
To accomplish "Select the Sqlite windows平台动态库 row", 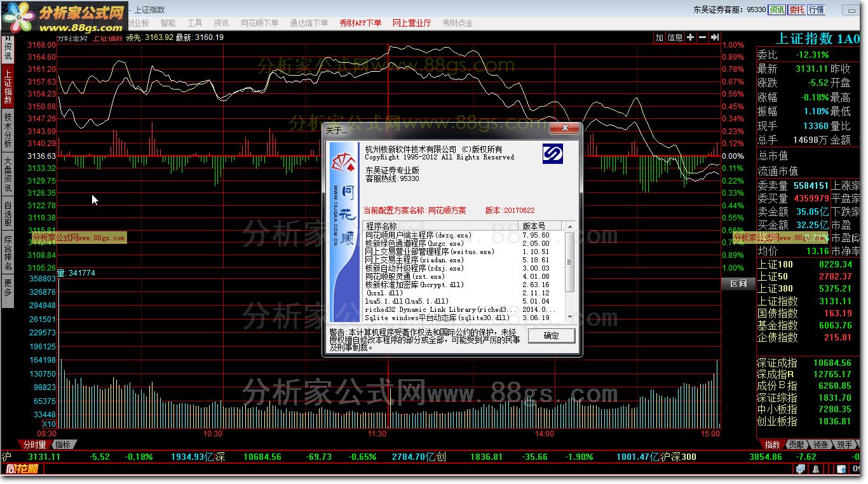I will tap(463, 318).
